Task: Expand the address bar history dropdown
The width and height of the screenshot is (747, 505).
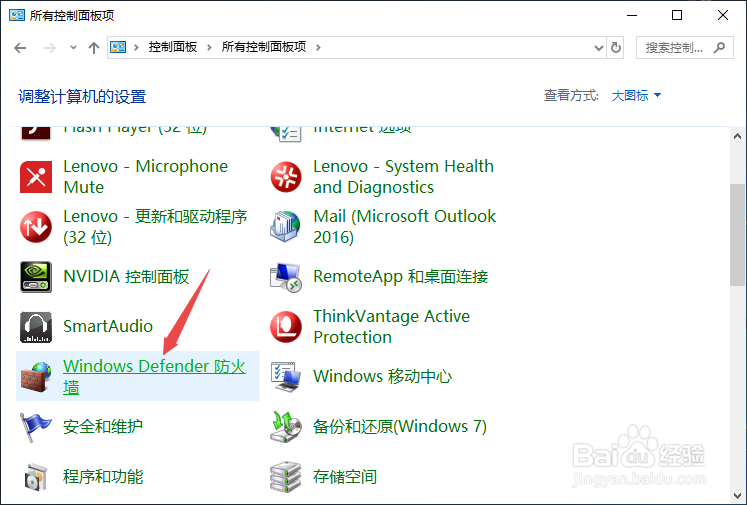Action: [x=599, y=48]
